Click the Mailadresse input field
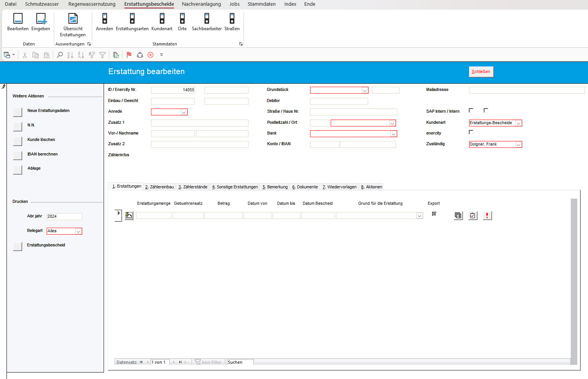The height and width of the screenshot is (379, 588). click(x=526, y=90)
